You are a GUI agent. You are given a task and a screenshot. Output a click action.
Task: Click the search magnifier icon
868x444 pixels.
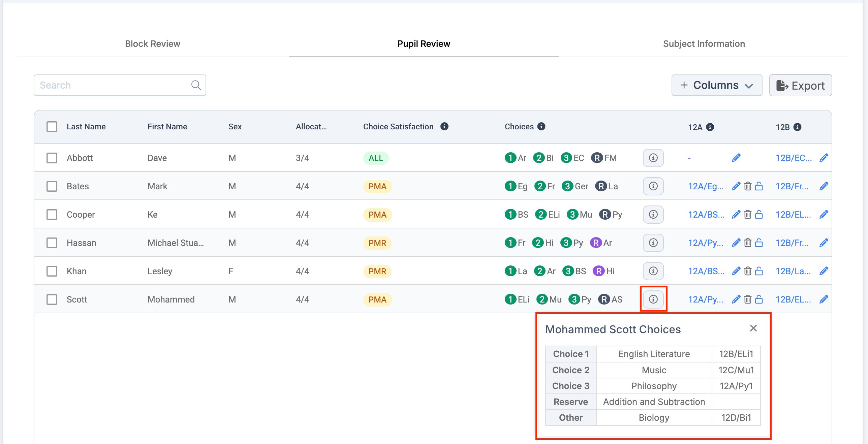(x=196, y=85)
